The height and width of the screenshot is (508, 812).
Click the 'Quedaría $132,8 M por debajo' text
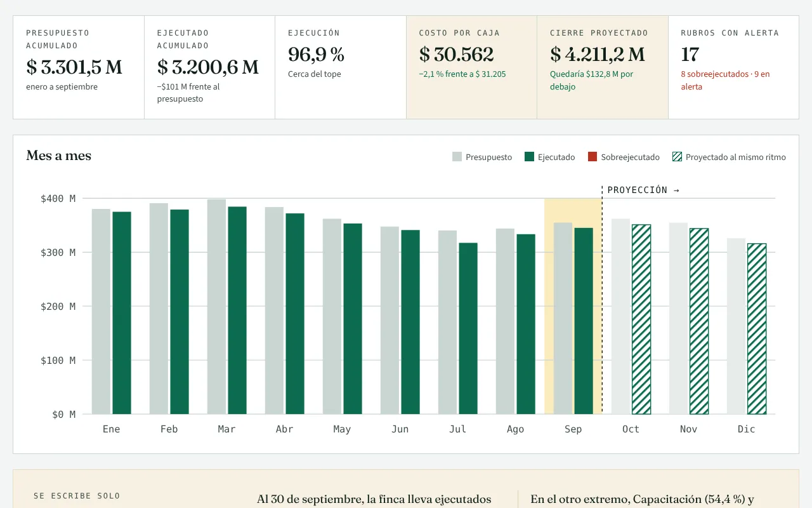coord(591,80)
